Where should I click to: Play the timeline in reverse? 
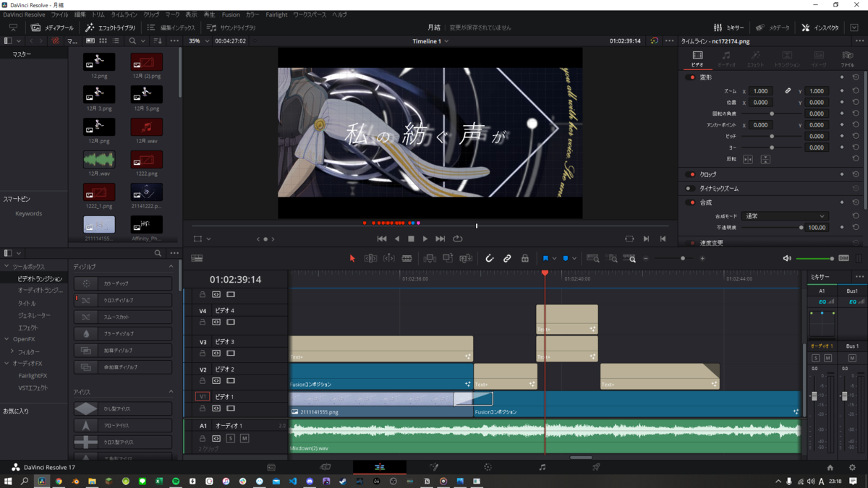[396, 239]
